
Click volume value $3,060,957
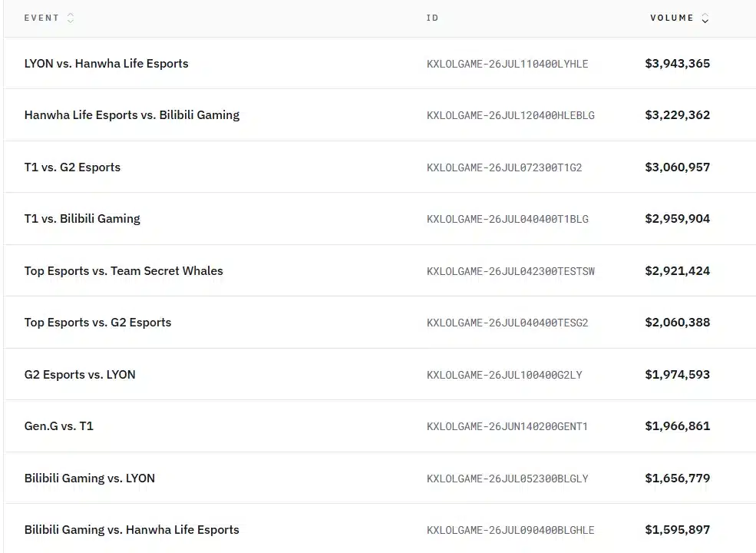(x=678, y=167)
